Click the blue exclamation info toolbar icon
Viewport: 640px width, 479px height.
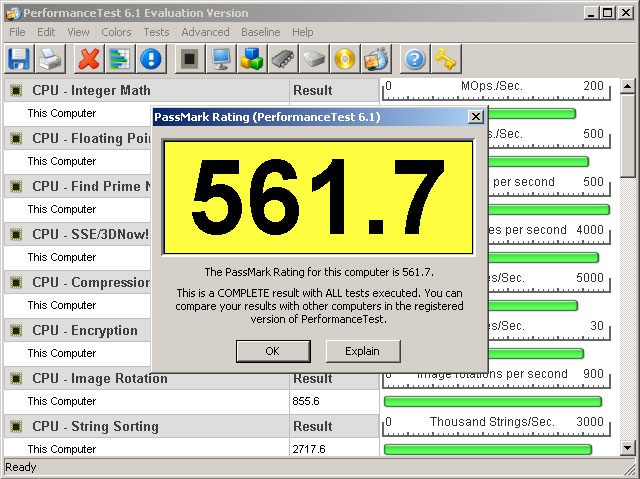click(x=151, y=59)
